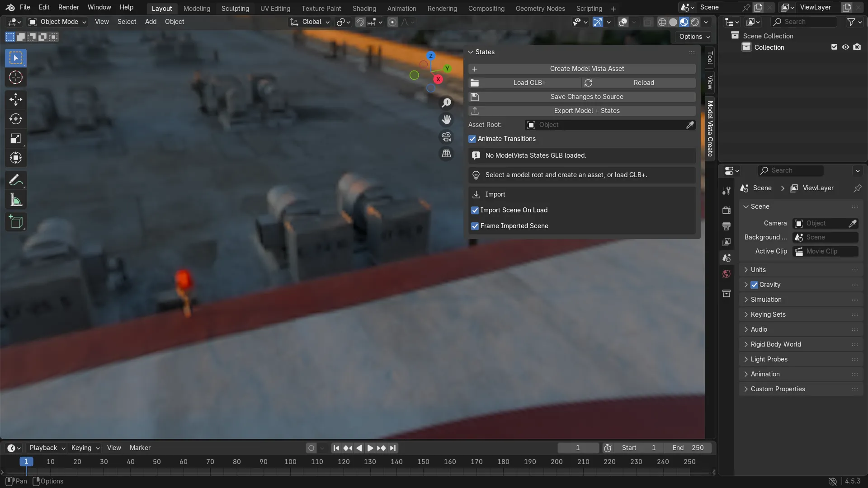Disable Collection in renders camera icon
868x488 pixels.
pyautogui.click(x=857, y=47)
